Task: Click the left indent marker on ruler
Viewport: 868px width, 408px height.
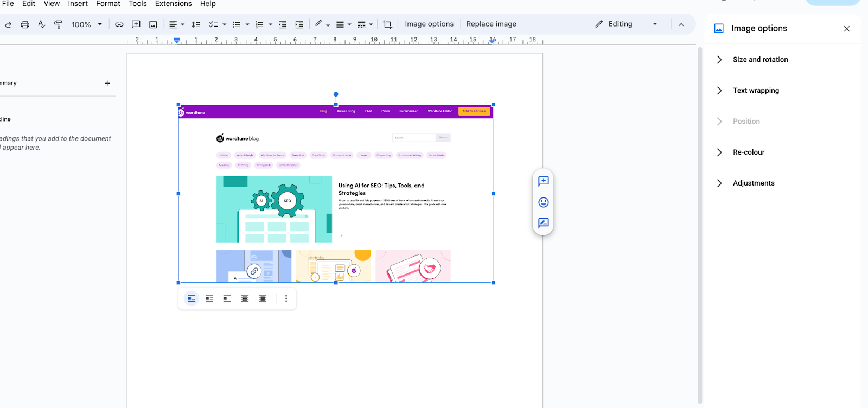Action: coord(177,40)
